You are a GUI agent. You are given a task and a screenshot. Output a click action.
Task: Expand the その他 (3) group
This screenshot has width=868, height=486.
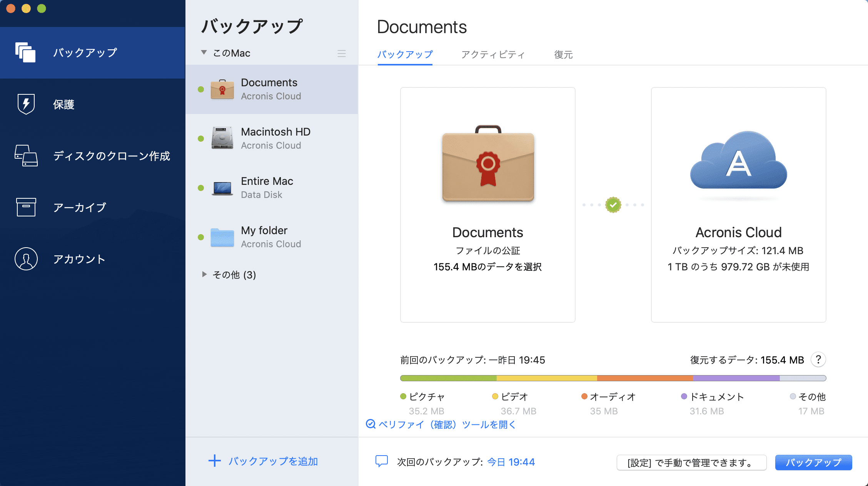pyautogui.click(x=204, y=274)
